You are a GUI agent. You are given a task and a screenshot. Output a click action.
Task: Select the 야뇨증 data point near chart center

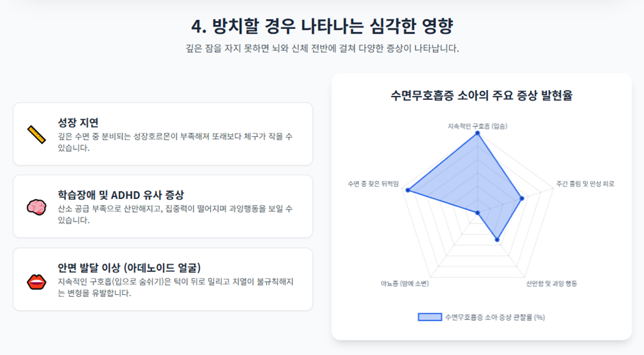coord(478,213)
